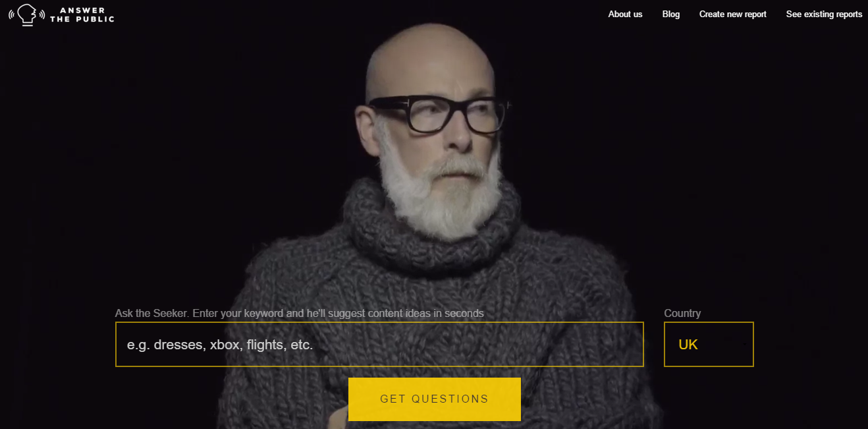Click the right sound-wave marks beside logo head
868x429 pixels.
41,14
